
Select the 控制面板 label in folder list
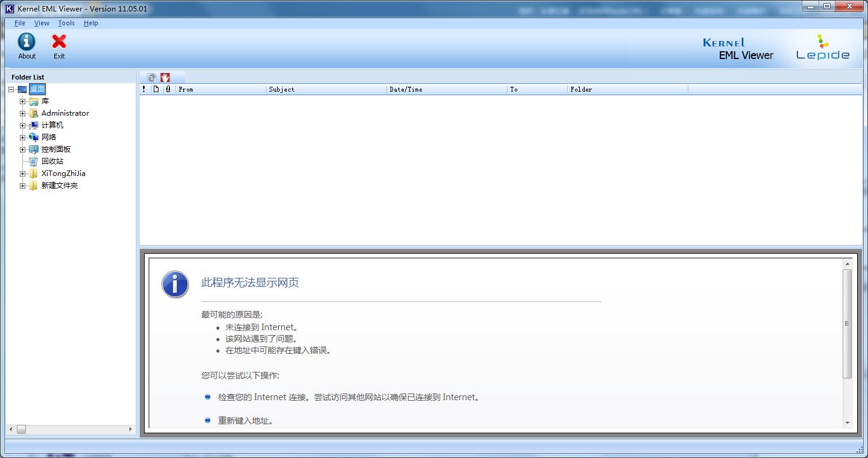[56, 149]
